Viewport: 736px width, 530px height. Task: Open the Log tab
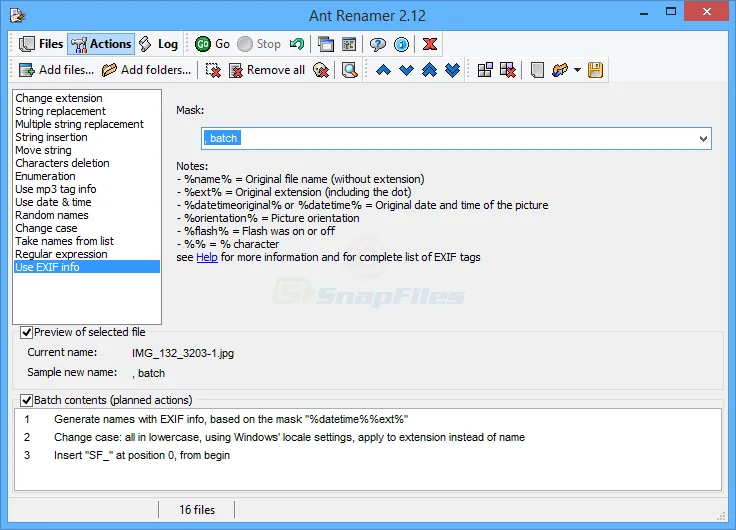[159, 44]
